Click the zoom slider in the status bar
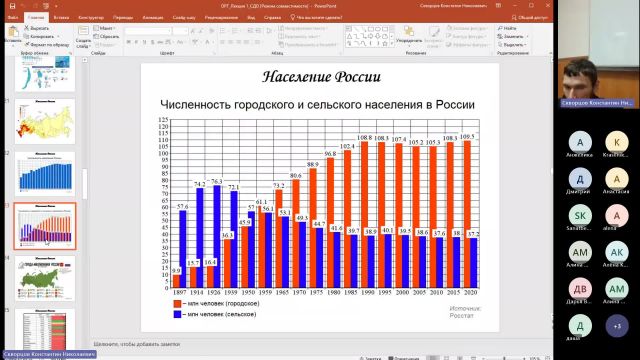The image size is (640, 360). click(504, 358)
